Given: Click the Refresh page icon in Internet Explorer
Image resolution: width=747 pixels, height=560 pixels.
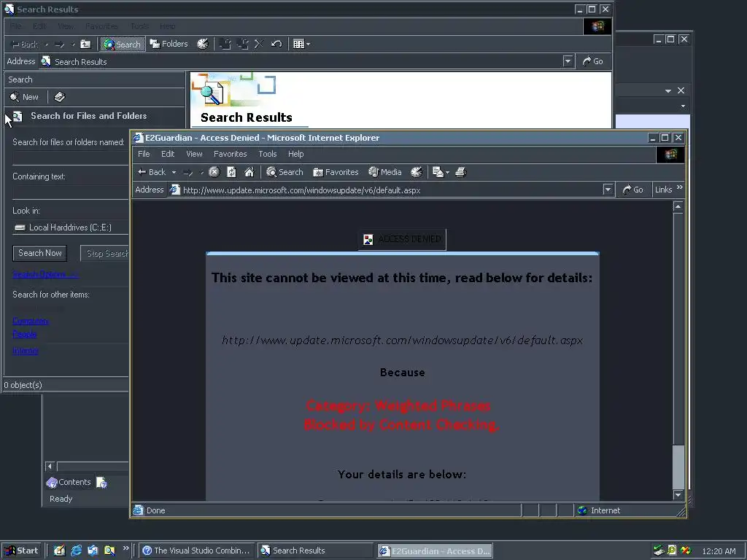Looking at the screenshot, I should point(231,172).
